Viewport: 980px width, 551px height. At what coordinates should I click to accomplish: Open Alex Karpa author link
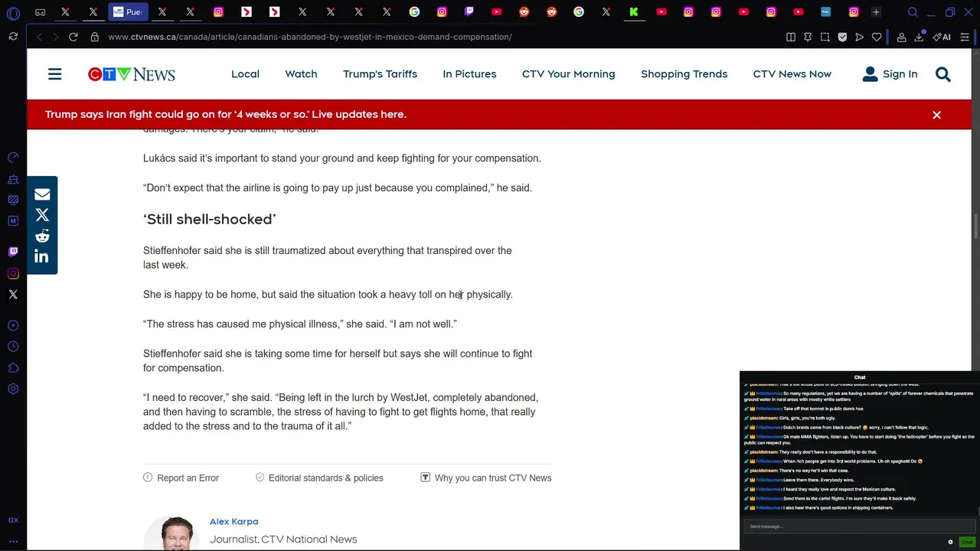234,521
